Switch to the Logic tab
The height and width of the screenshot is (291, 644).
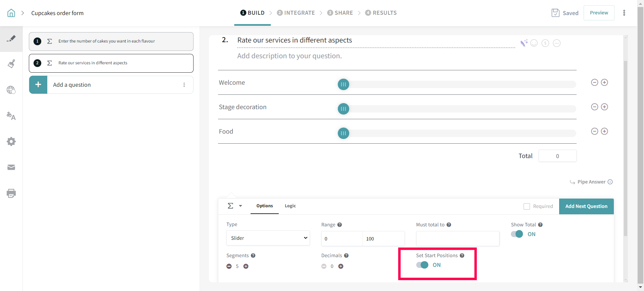[290, 206]
